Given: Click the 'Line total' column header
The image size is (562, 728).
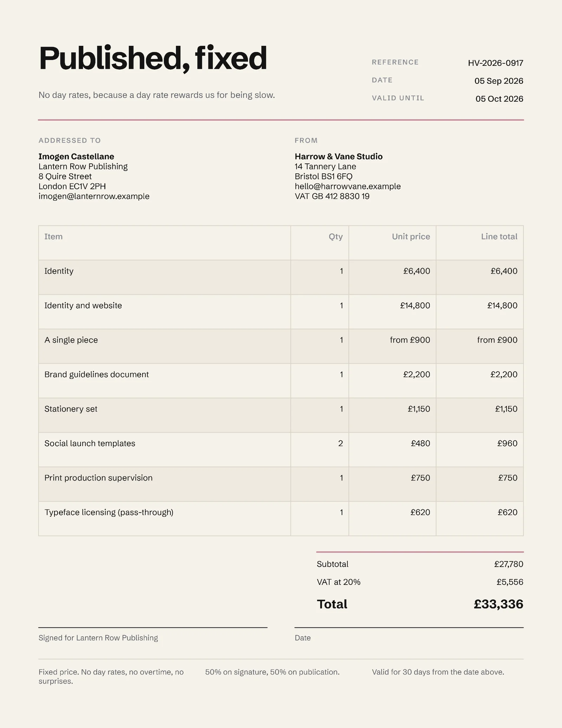Looking at the screenshot, I should pyautogui.click(x=499, y=237).
